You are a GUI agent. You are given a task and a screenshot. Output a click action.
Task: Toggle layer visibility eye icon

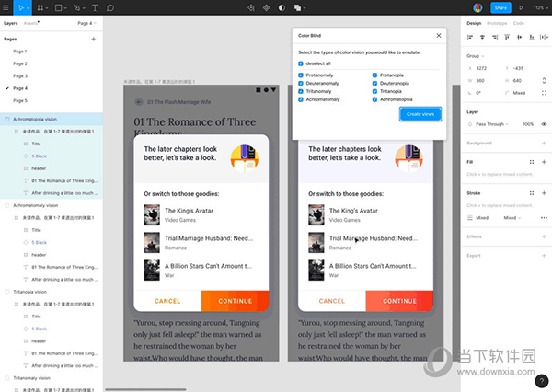tap(545, 123)
